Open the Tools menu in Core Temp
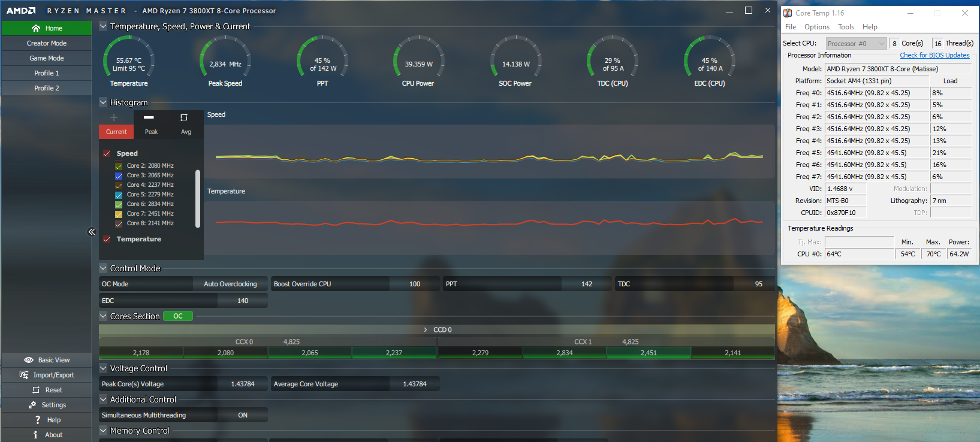 (846, 27)
